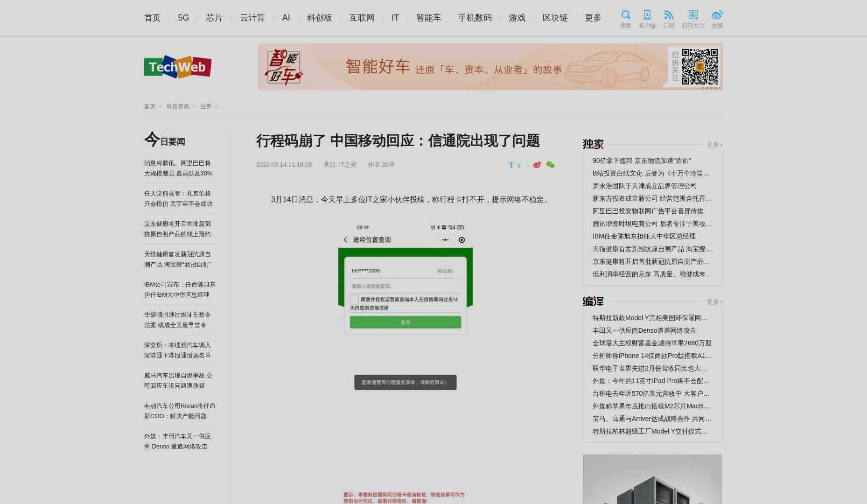Screen dimensions: 867x504
Task: Open 腾讯增资时垠电商公司 article
Action: click(652, 224)
